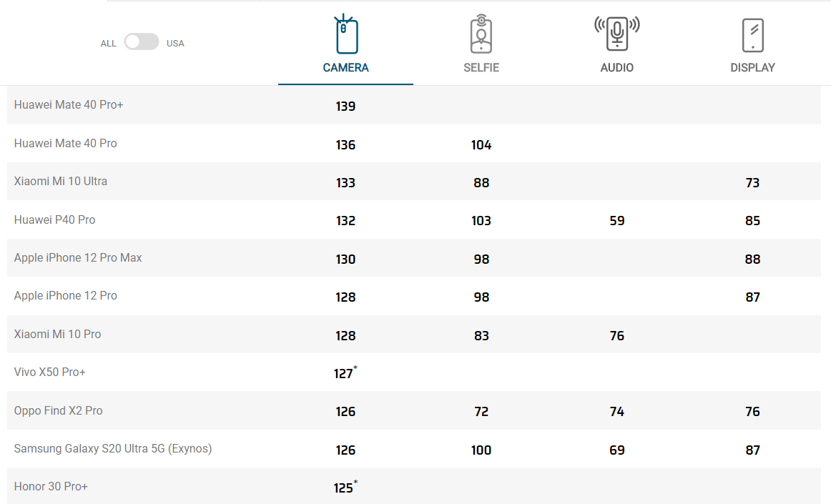Toggle the ALL/USA region switch
831x504 pixels.
(x=142, y=42)
